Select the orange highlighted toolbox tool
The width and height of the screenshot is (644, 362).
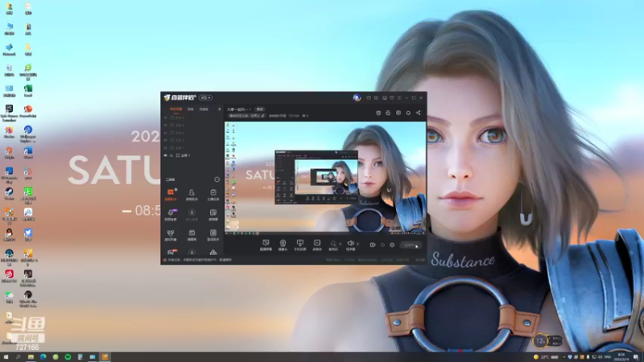tap(171, 195)
